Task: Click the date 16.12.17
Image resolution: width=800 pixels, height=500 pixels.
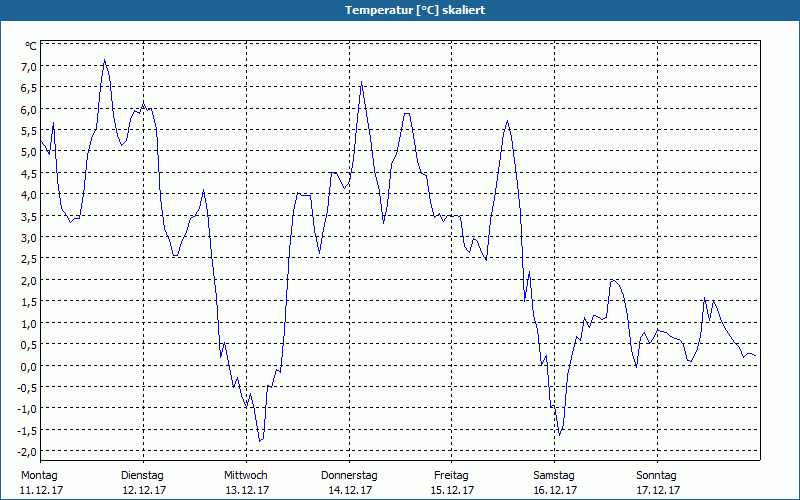Action: (555, 490)
